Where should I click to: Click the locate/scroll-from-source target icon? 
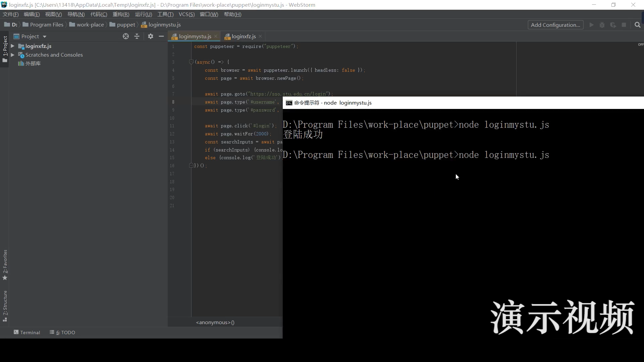click(126, 36)
